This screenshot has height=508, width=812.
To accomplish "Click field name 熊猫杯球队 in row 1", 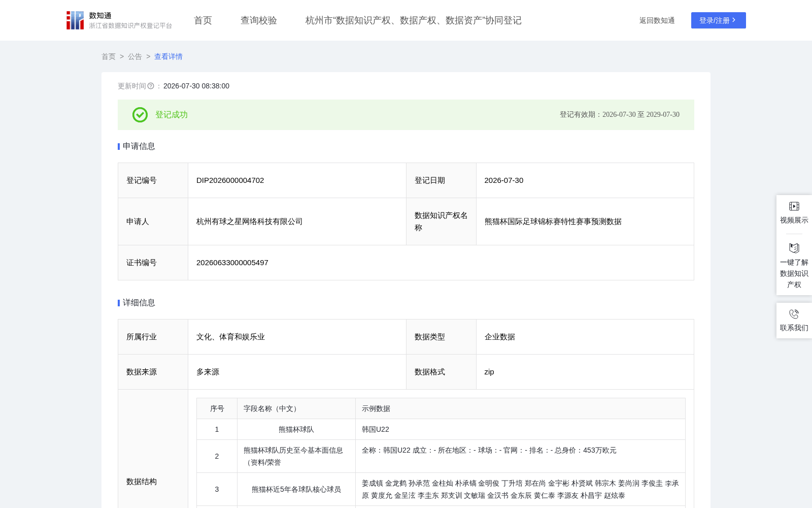I will (x=296, y=429).
